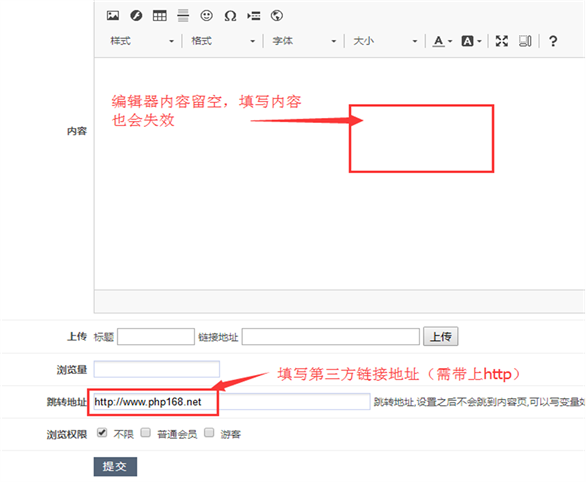Expand the 样式 styles dropdown
586x482 pixels.
[142, 41]
